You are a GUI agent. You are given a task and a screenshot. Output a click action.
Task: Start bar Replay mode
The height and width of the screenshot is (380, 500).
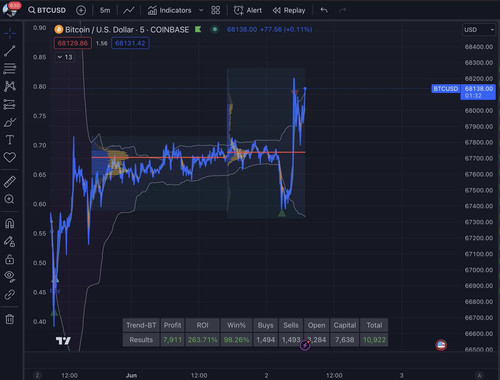pos(289,10)
